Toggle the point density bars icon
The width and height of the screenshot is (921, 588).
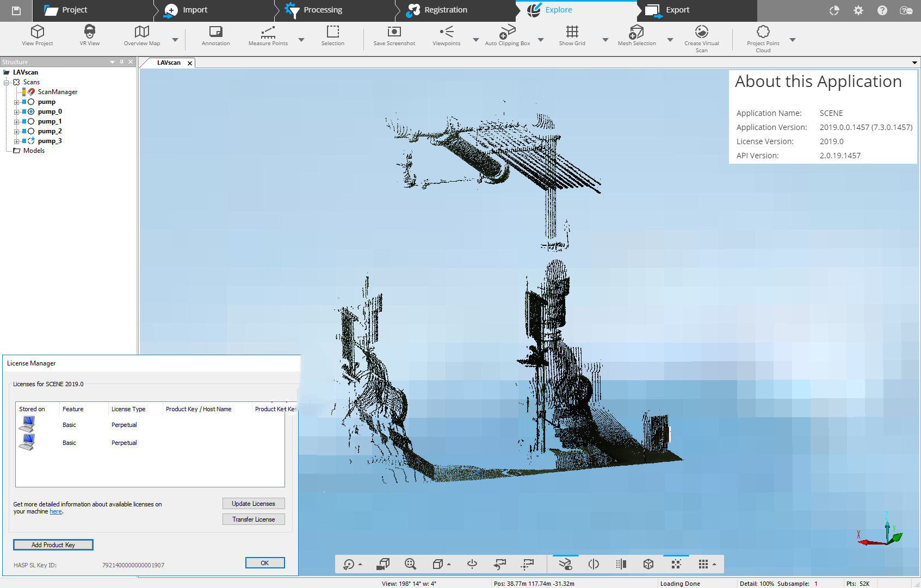(x=621, y=564)
